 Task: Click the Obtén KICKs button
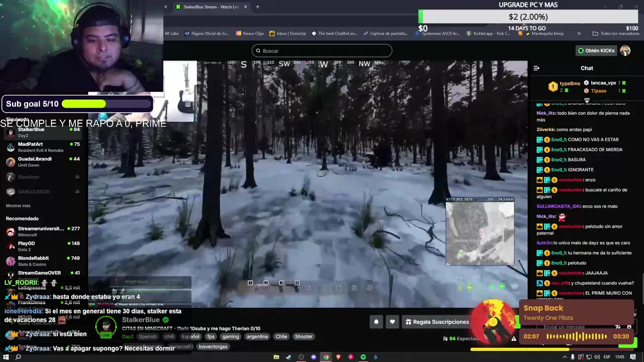tap(596, 51)
